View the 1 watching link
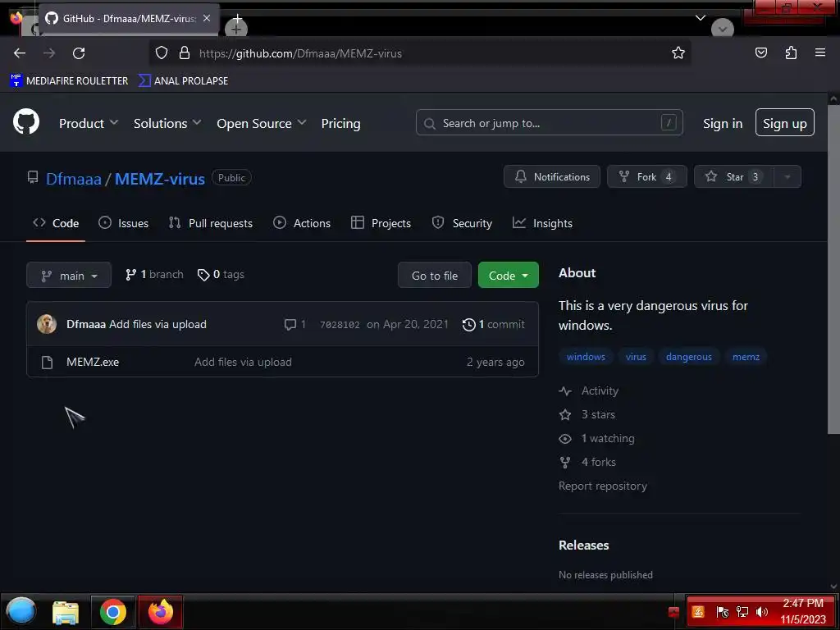Viewport: 840px width, 630px height. tap(597, 438)
